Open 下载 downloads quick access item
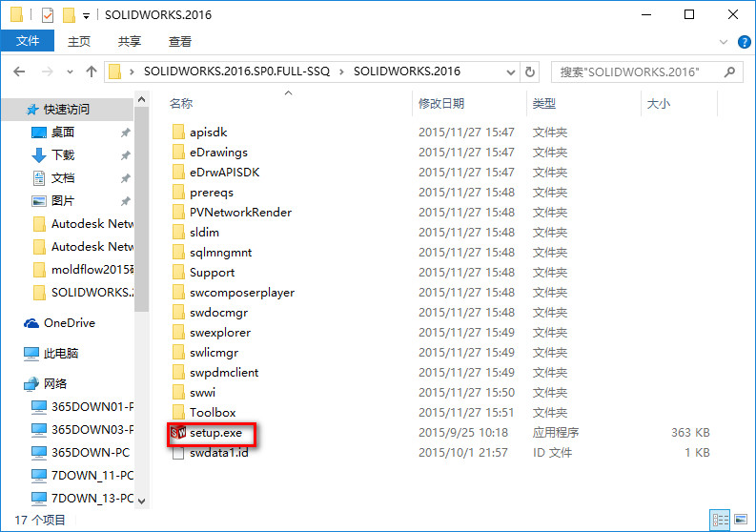This screenshot has height=532, width=756. coord(53,154)
